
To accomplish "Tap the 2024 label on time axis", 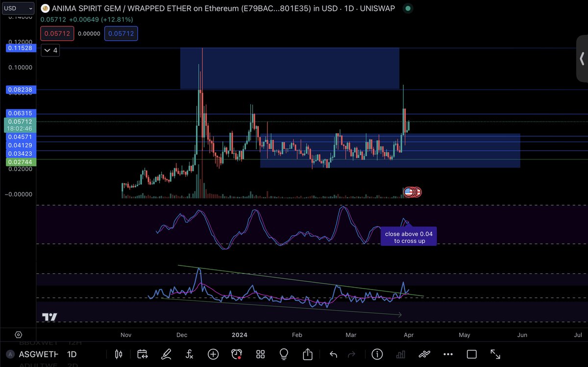I will click(240, 335).
